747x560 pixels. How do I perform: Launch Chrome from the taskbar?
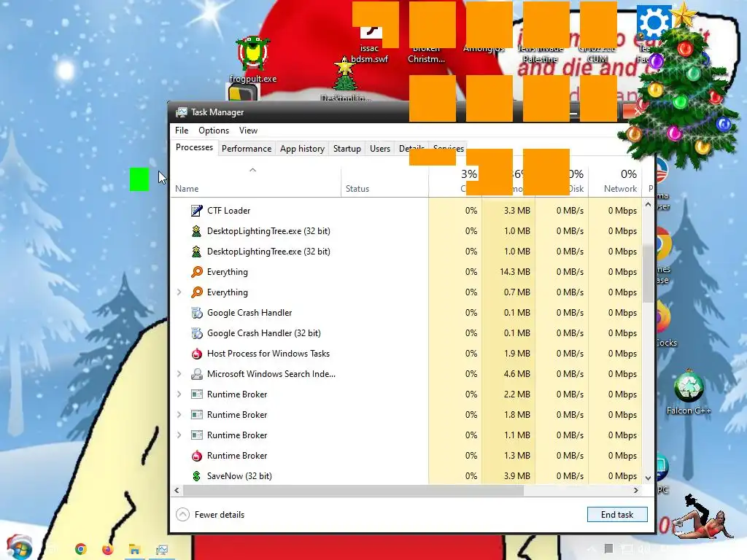click(x=81, y=549)
